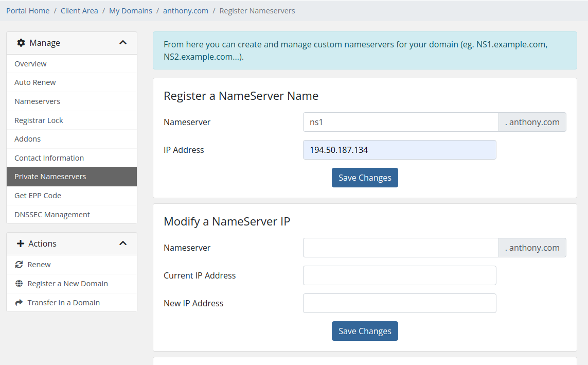Focus the IP Address field with 194.50.187.134

[399, 150]
